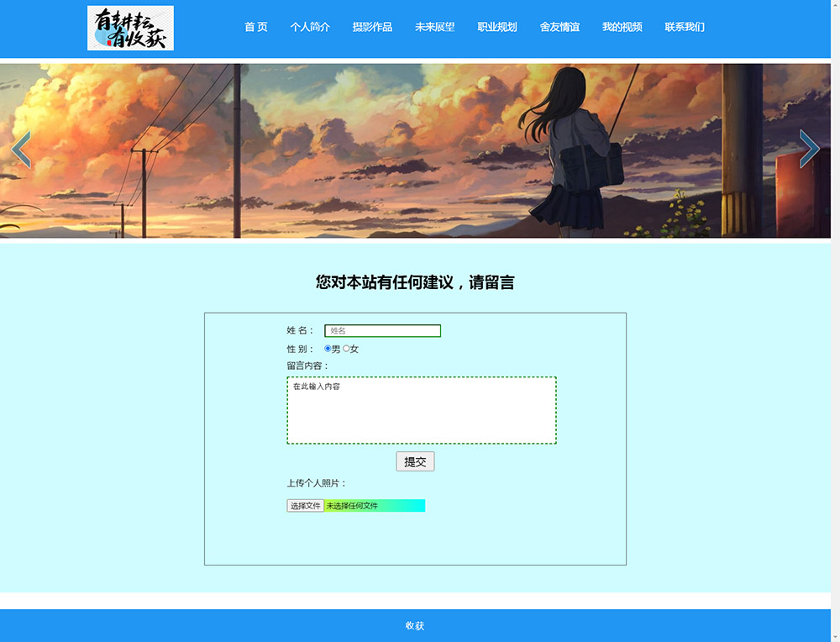
Task: Show the previous banner slide with the left arrow
Action: coord(21,149)
